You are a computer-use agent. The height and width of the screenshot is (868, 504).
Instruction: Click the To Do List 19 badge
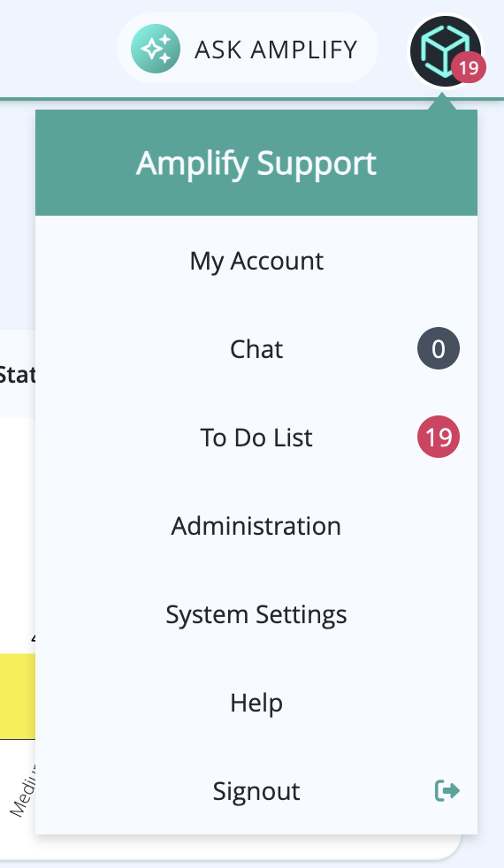438,438
